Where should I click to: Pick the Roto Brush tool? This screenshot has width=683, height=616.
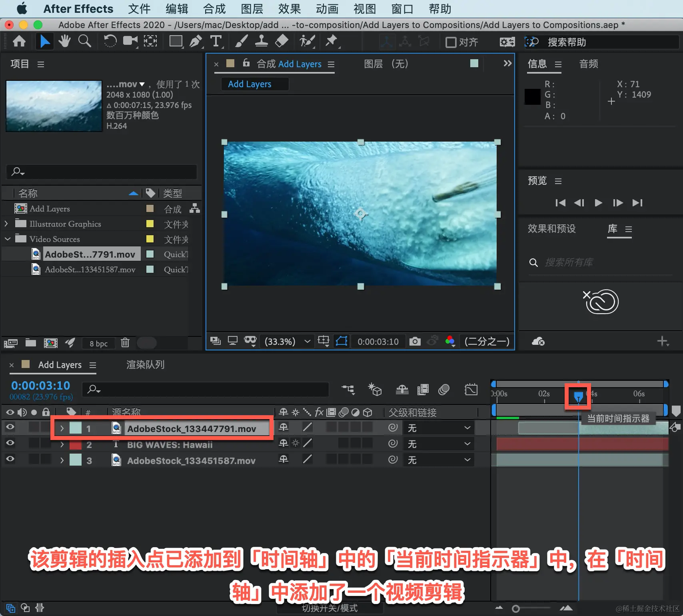(307, 41)
